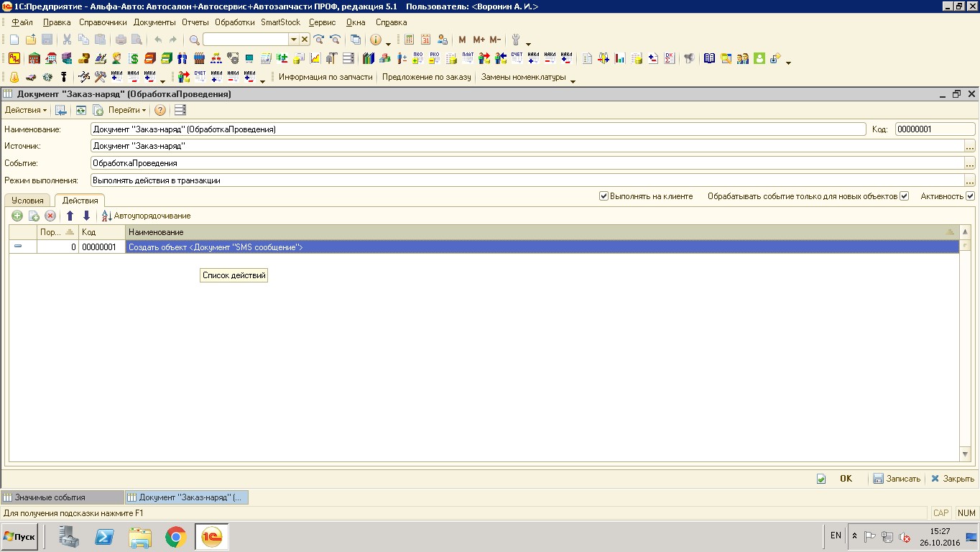Click the Записать button
This screenshot has height=552, width=980.
tap(897, 479)
